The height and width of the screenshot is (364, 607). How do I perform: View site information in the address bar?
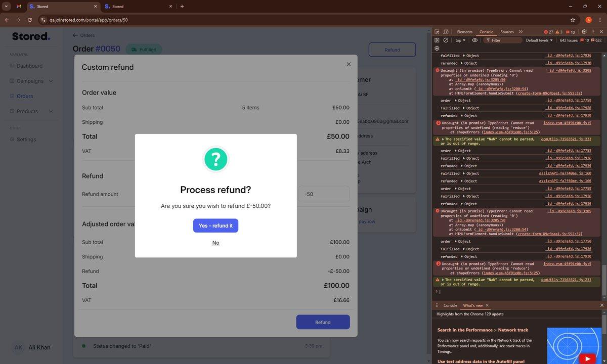pos(43,20)
